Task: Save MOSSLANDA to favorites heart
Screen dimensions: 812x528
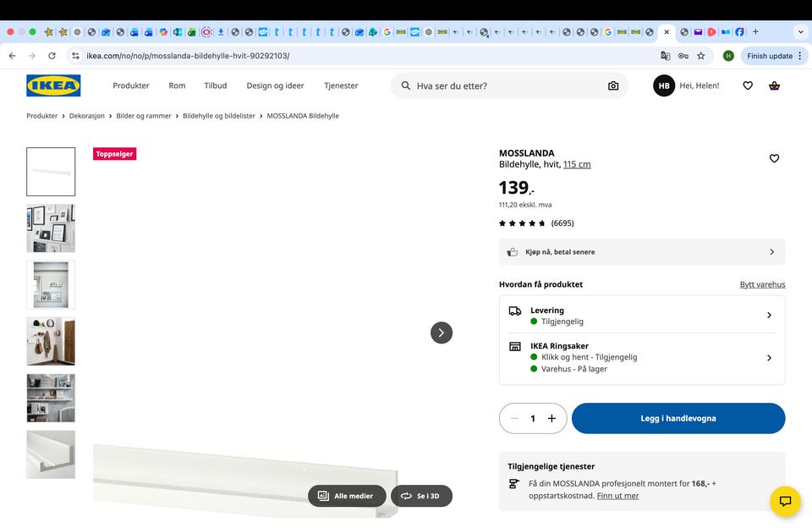Action: [774, 158]
